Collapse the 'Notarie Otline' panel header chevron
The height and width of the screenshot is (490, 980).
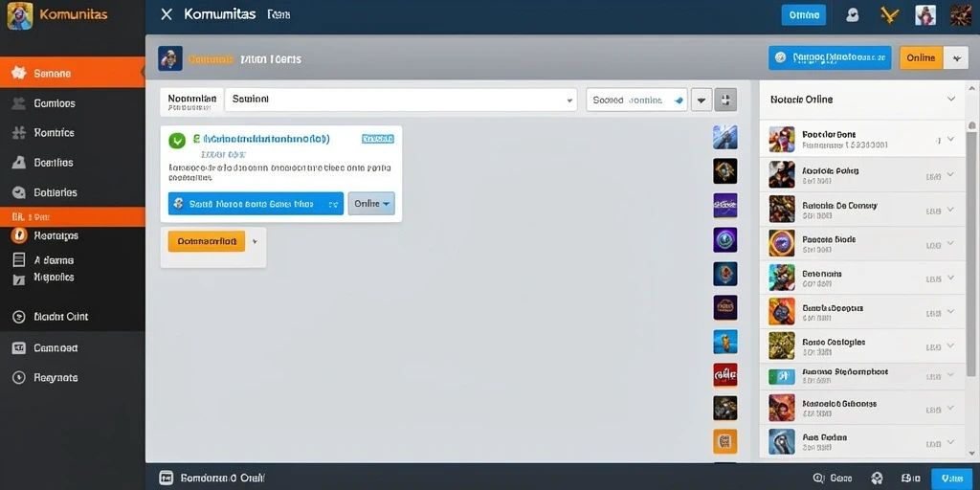951,99
